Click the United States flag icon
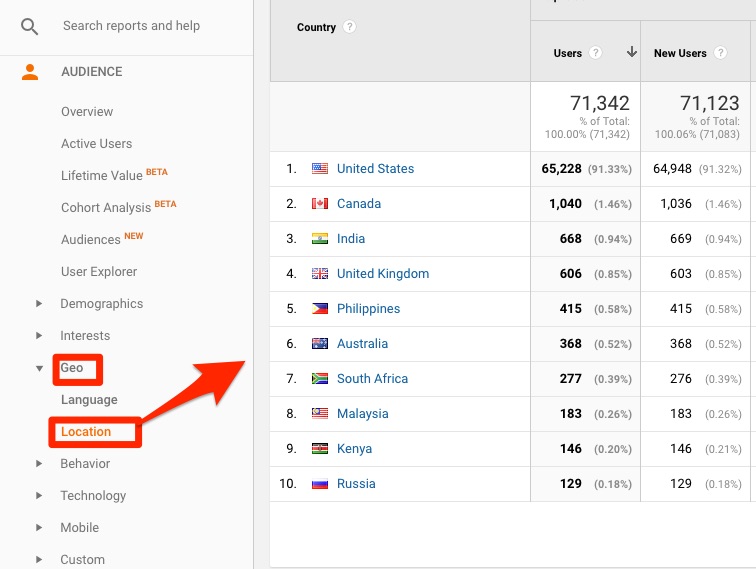Image resolution: width=756 pixels, height=569 pixels. click(x=320, y=168)
